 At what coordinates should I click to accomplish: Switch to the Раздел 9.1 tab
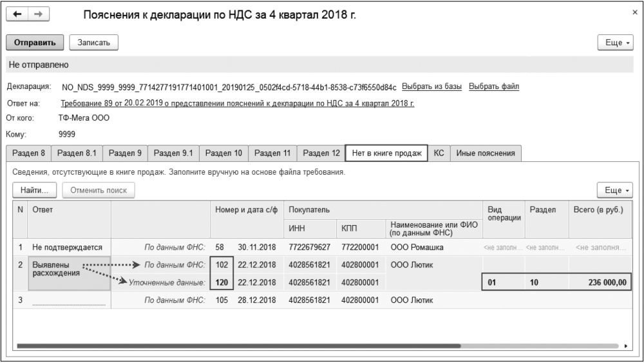point(173,153)
